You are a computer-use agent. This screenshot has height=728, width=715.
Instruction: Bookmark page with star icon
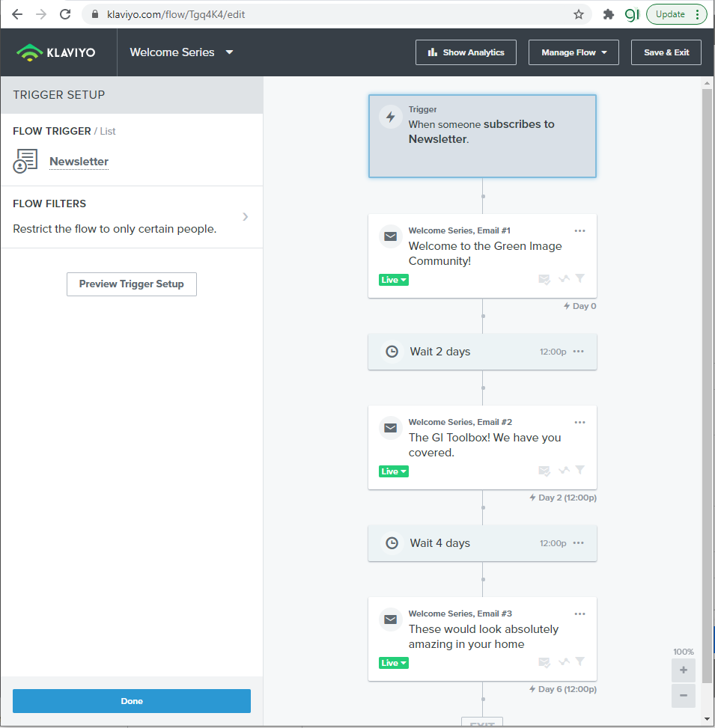pyautogui.click(x=579, y=14)
